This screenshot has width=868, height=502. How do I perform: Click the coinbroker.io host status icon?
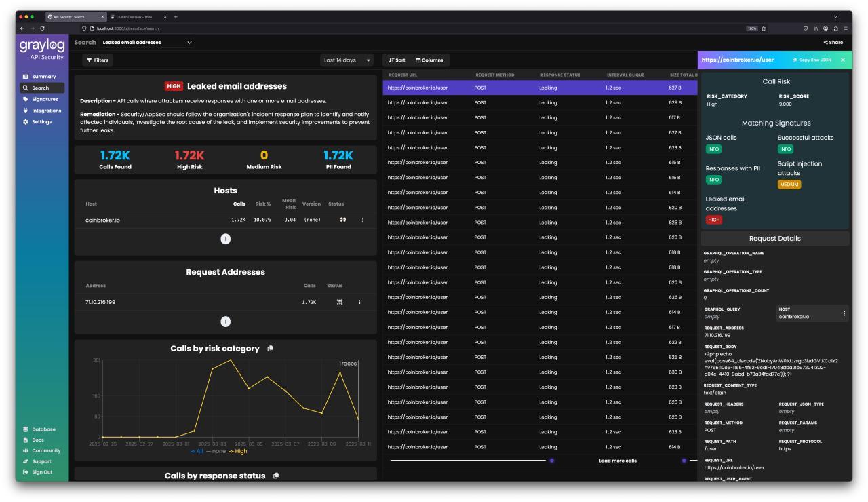343,220
